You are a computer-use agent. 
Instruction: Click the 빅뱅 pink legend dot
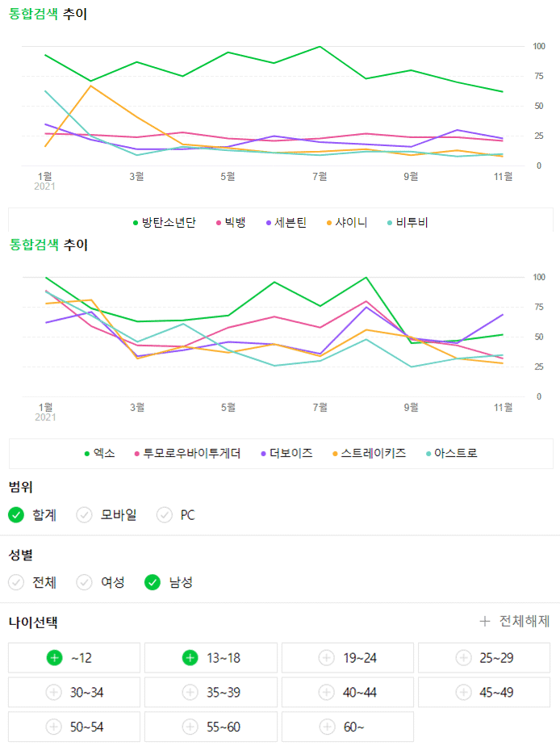pyautogui.click(x=218, y=223)
